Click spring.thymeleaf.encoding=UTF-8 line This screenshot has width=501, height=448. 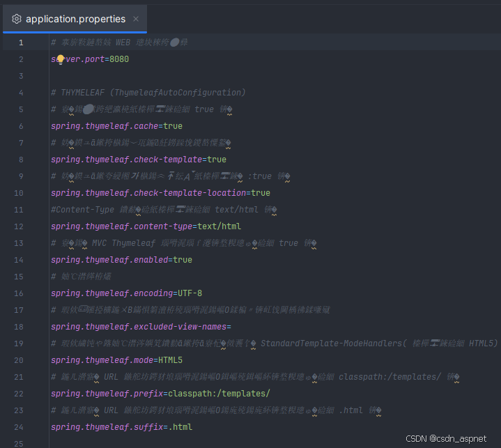coord(127,293)
